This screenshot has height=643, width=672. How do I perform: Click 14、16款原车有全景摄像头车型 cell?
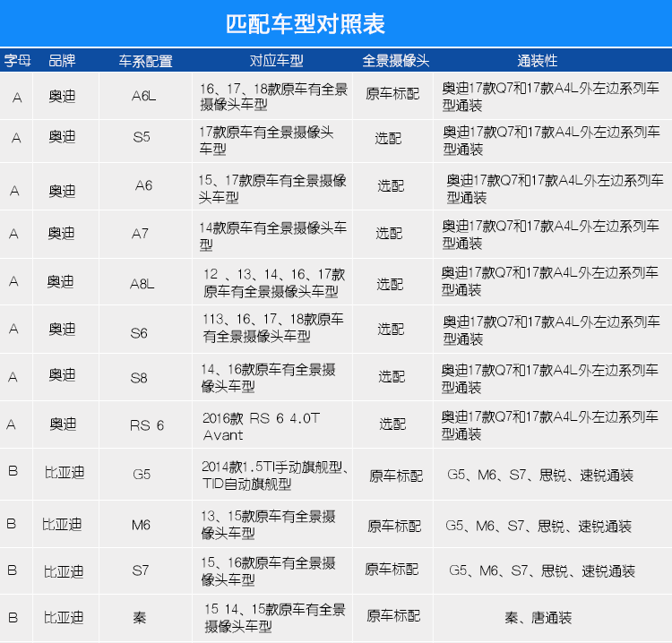coord(268,378)
